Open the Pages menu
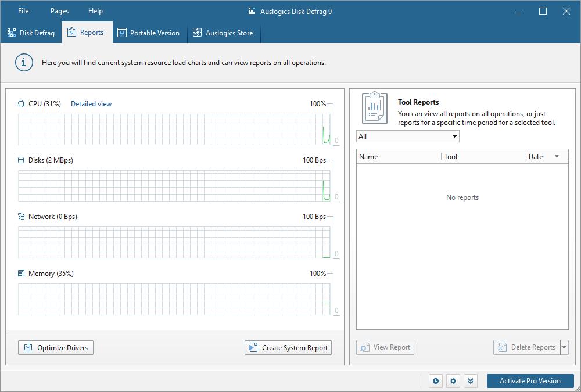This screenshot has height=392, width=581. coord(59,11)
